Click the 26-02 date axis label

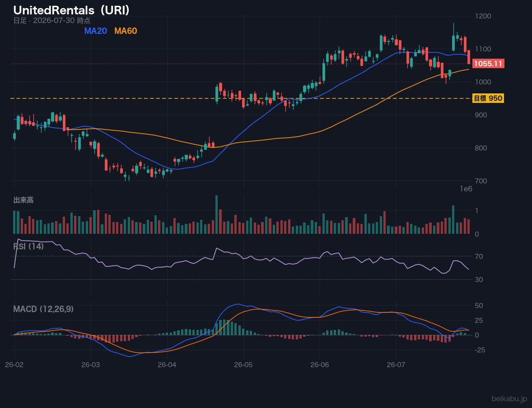click(x=14, y=365)
